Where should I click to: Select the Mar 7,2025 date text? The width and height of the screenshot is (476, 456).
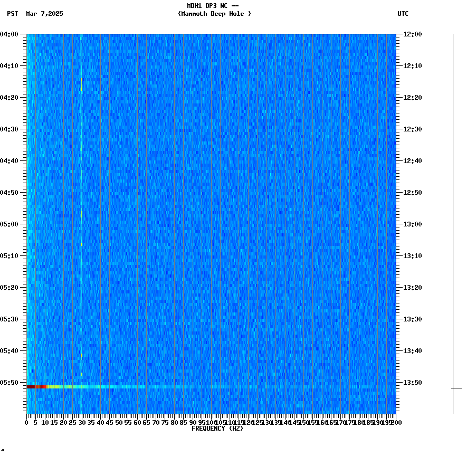pos(44,14)
